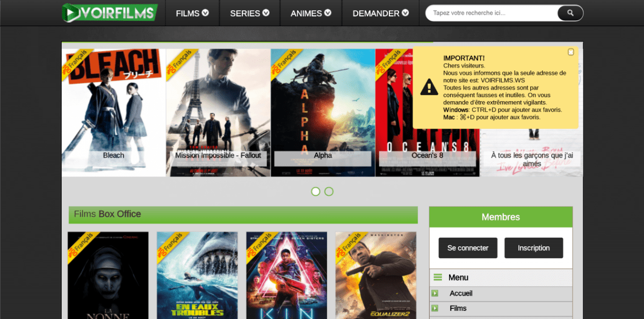Screen dimensions: 644x319
Task: Open the Animes dropdown menu
Action: 311,13
